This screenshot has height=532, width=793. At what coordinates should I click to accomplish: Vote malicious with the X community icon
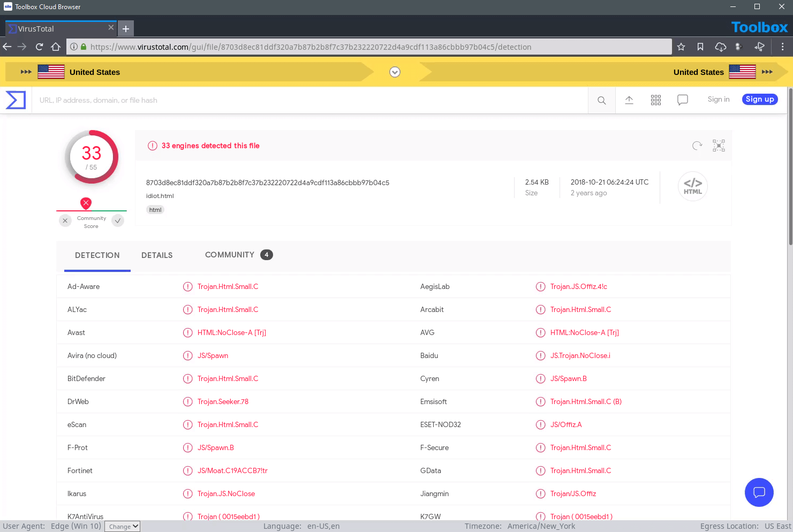coord(65,221)
